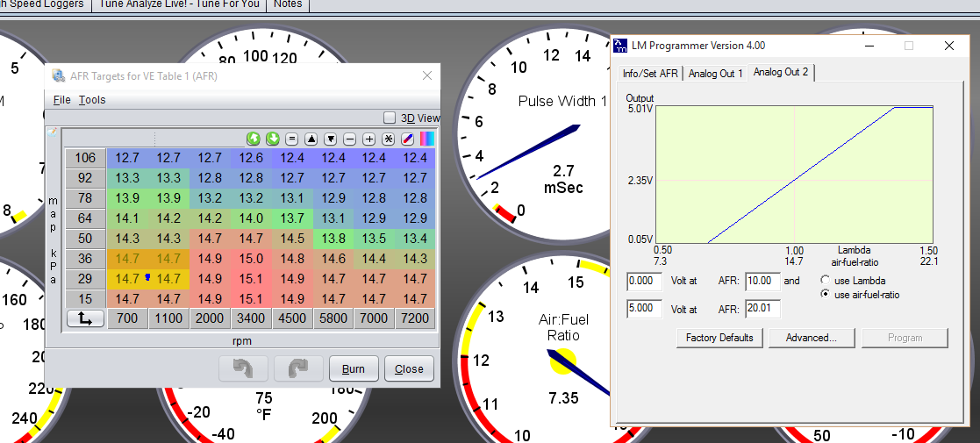Screen dimensions: 980x443
Task: Click the 700 rpm column header
Action: coord(127,318)
